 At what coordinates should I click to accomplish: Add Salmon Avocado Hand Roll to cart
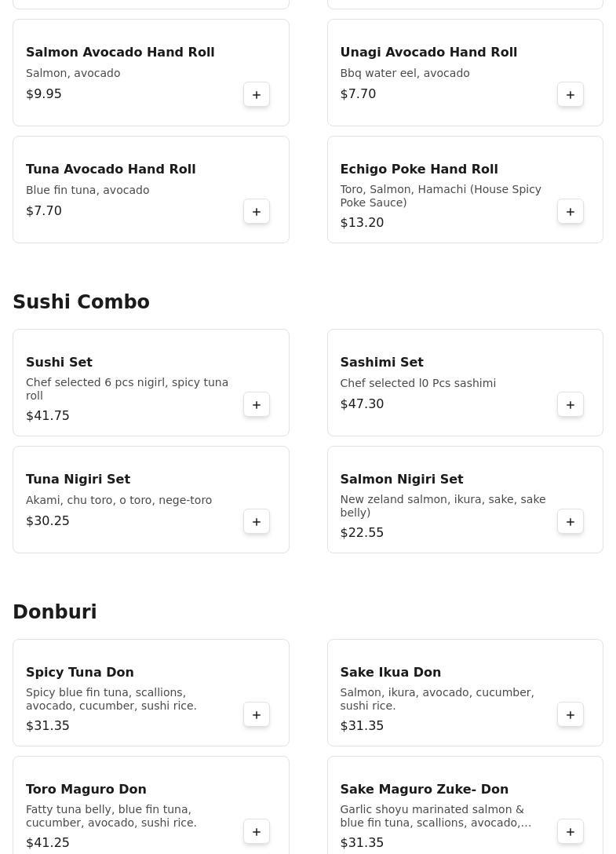tap(257, 94)
